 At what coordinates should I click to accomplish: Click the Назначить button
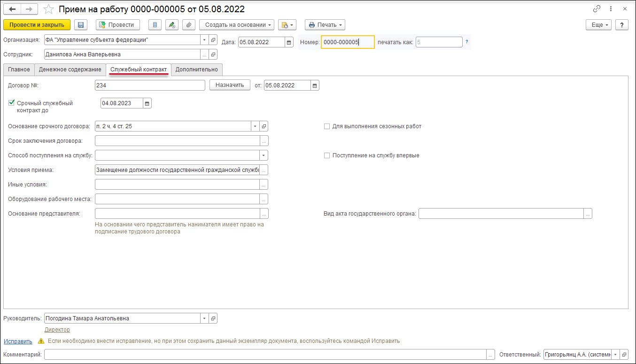point(230,85)
